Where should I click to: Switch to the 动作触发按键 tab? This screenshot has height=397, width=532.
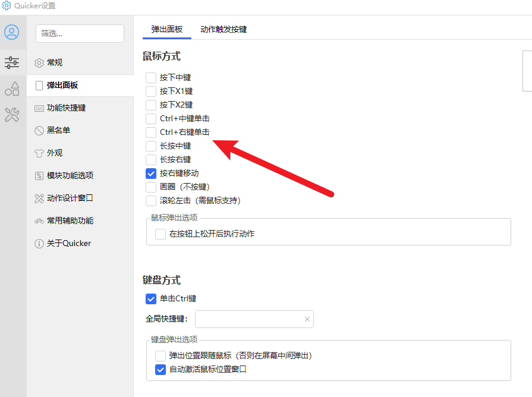pyautogui.click(x=223, y=30)
